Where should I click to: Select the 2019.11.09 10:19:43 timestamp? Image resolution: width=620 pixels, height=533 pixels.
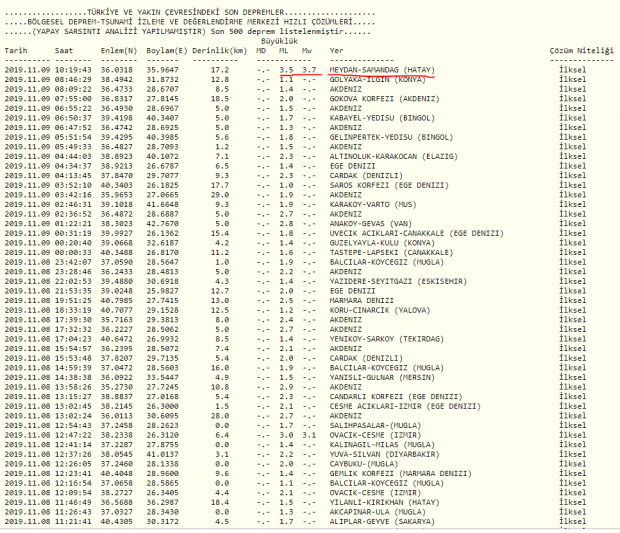(x=48, y=70)
